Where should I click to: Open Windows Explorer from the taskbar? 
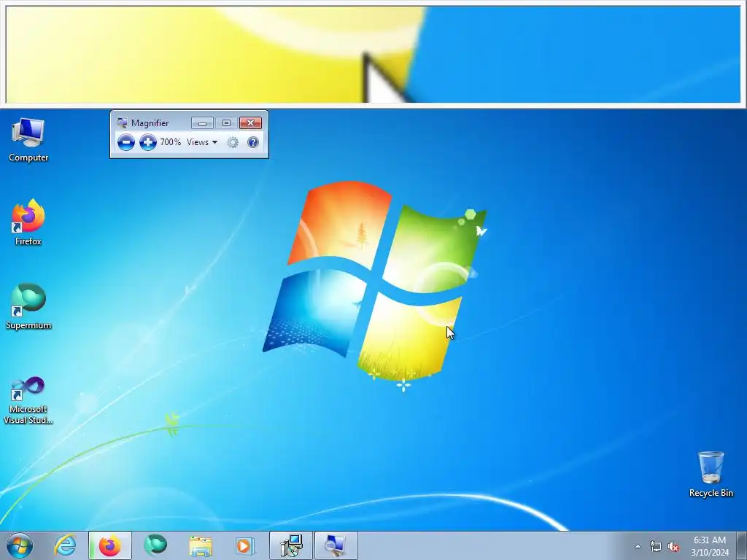pos(201,545)
